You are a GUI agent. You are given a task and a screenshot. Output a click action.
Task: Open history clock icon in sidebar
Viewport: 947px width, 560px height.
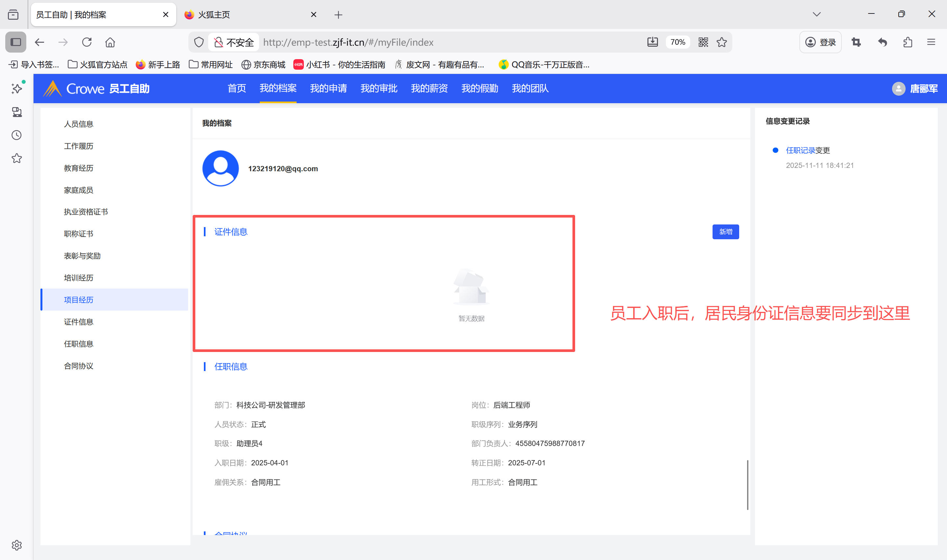pyautogui.click(x=17, y=135)
